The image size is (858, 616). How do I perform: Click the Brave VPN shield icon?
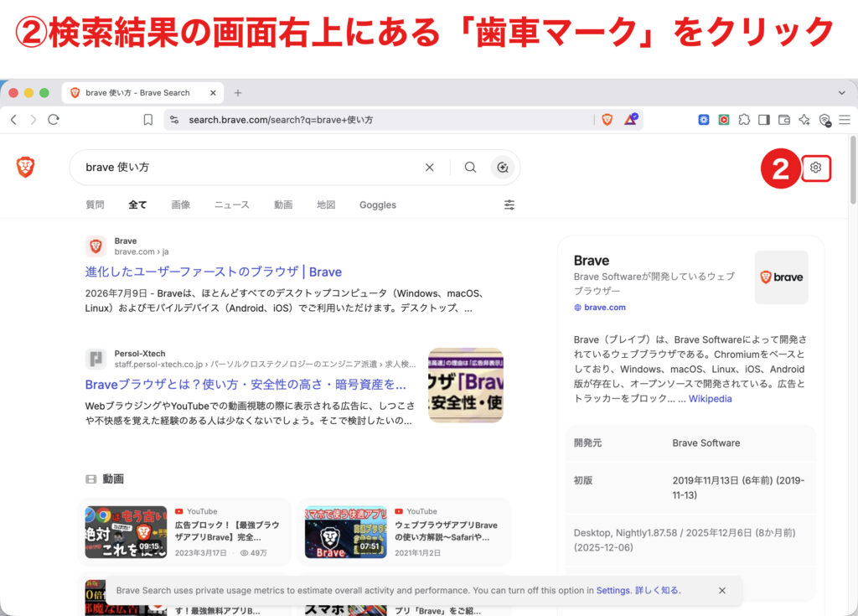click(x=825, y=120)
